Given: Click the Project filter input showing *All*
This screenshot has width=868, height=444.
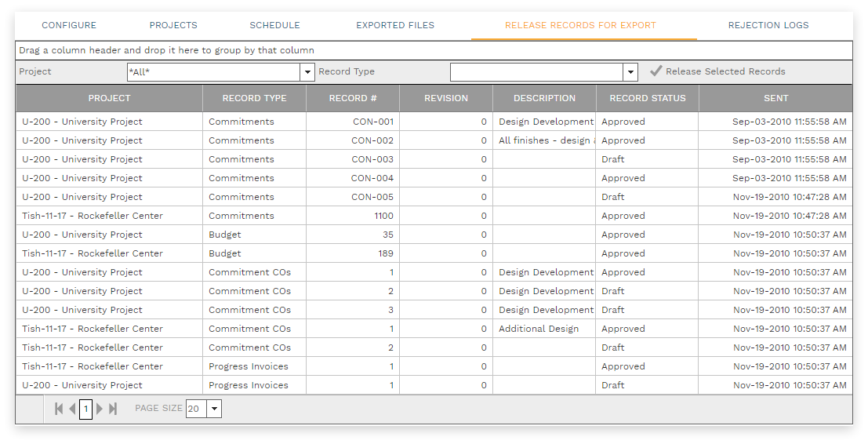Looking at the screenshot, I should [214, 72].
